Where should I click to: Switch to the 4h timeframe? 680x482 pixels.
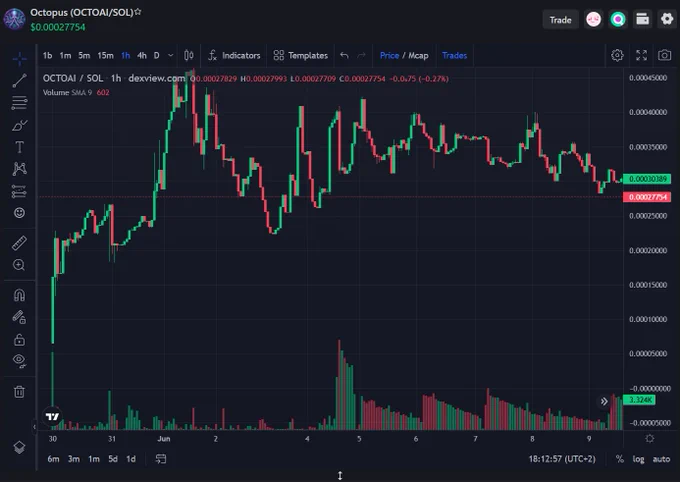141,56
